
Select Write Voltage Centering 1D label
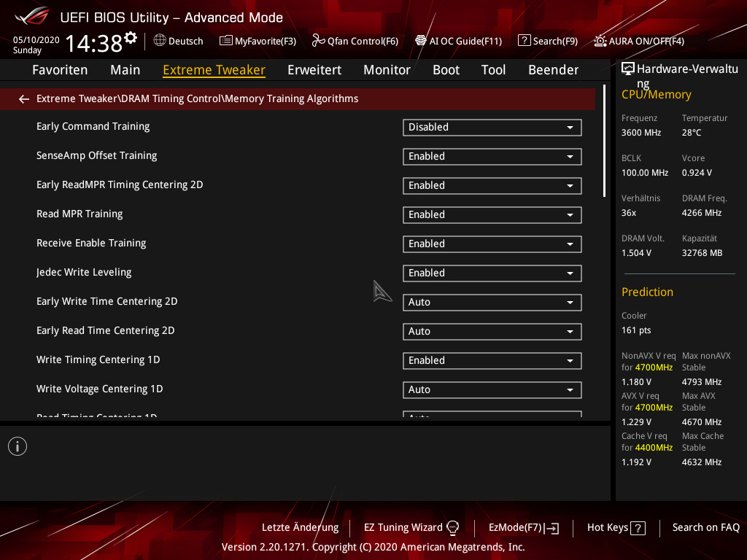tap(99, 389)
